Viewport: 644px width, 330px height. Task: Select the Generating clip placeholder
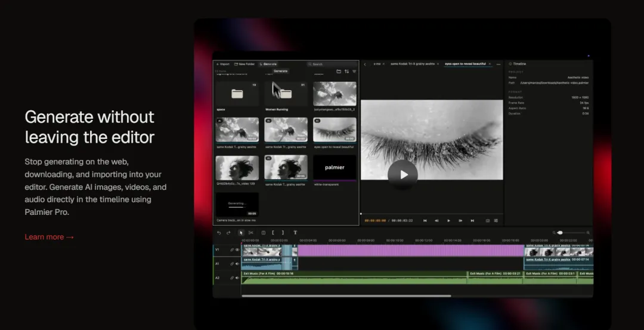click(237, 205)
